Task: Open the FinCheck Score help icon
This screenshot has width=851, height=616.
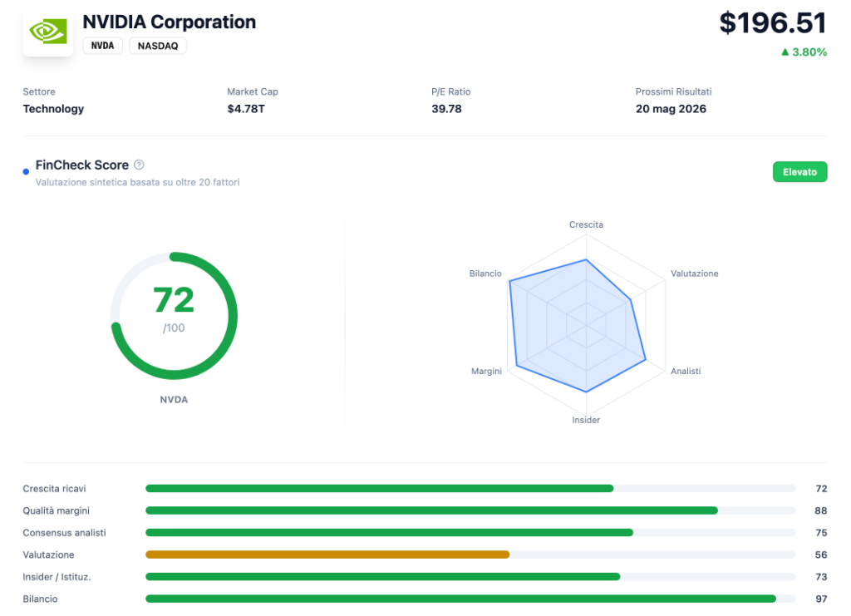Action: [x=139, y=165]
